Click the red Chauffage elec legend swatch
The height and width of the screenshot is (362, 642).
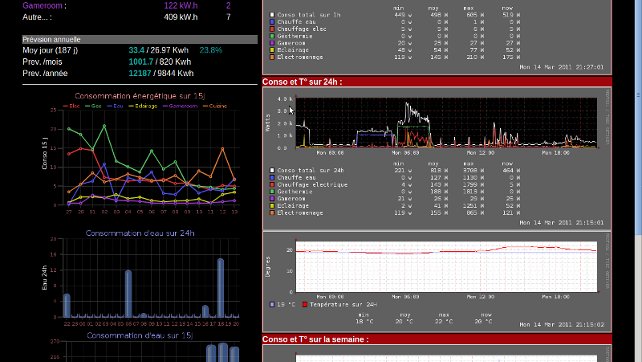(272, 29)
